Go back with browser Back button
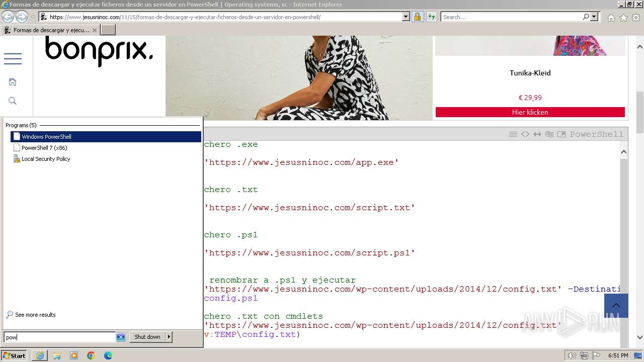Screen dimensions: 644x362 coord(8,17)
